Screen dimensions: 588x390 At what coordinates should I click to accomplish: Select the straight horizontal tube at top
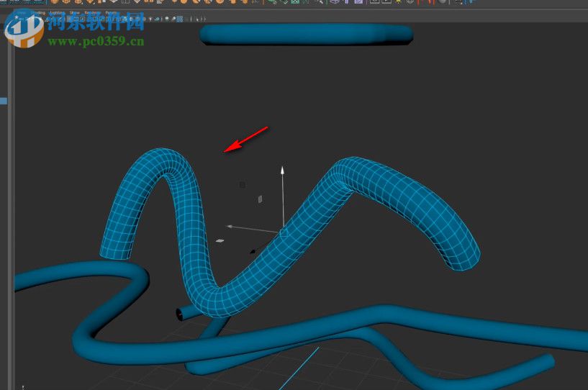[x=307, y=35]
